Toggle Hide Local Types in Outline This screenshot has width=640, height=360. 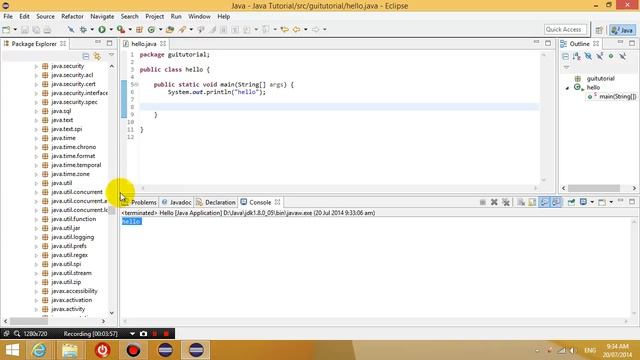pyautogui.click(x=622, y=56)
